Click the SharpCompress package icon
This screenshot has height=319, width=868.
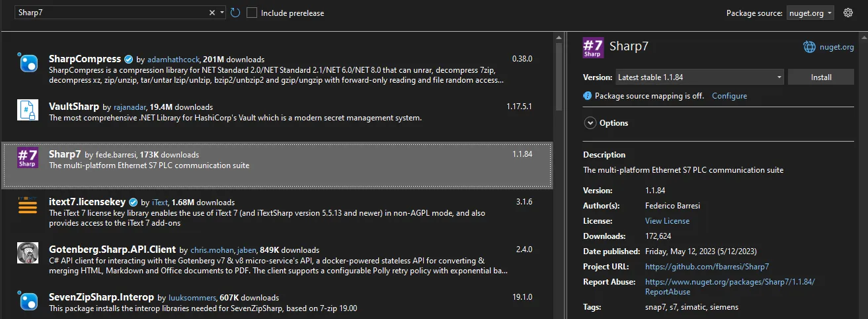(x=28, y=63)
